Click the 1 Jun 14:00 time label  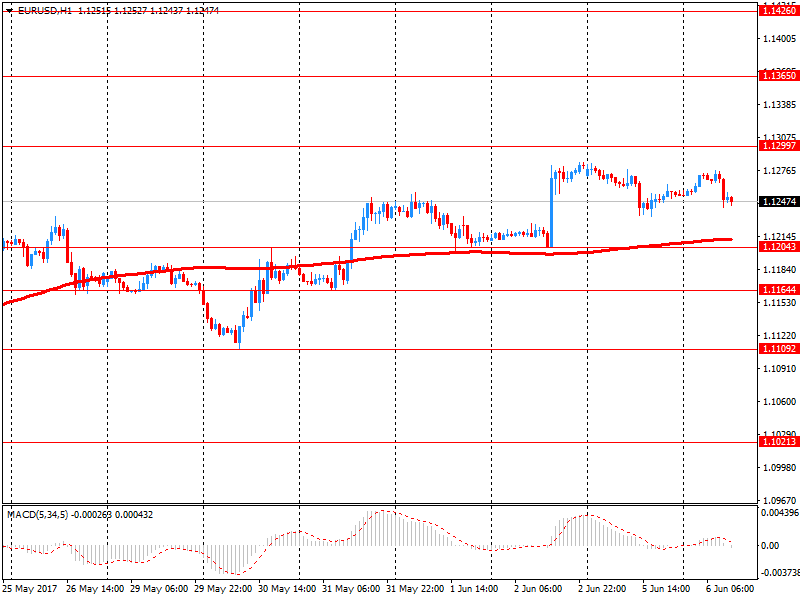tap(474, 589)
